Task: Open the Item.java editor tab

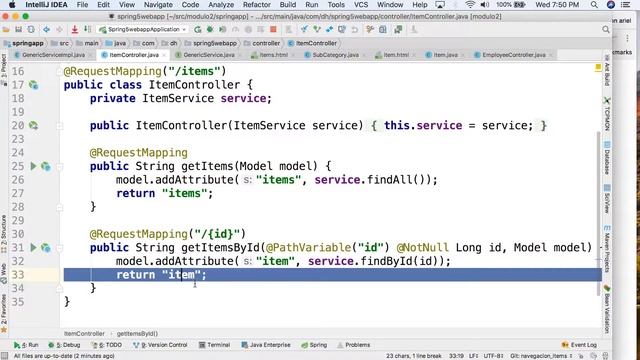Action: click(445, 55)
